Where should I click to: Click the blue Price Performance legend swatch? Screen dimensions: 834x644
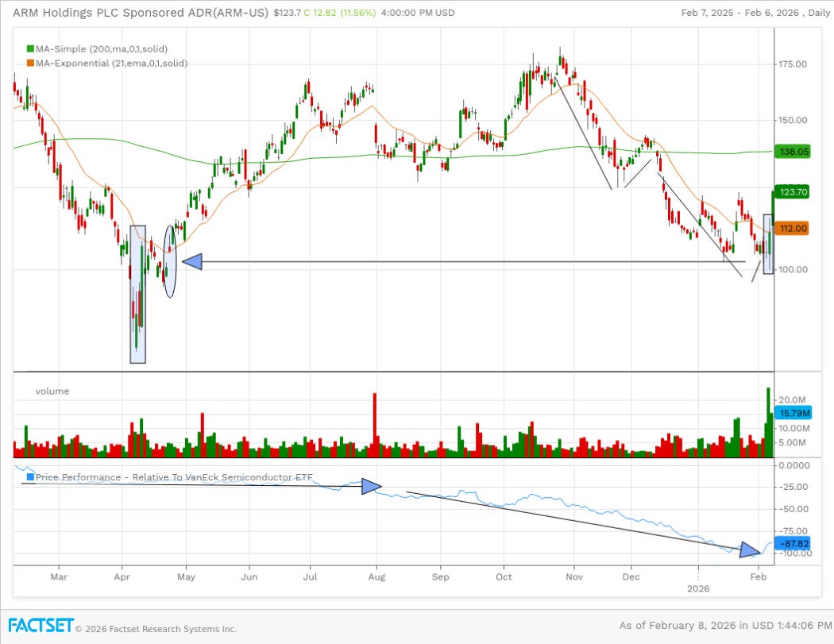tap(30, 477)
